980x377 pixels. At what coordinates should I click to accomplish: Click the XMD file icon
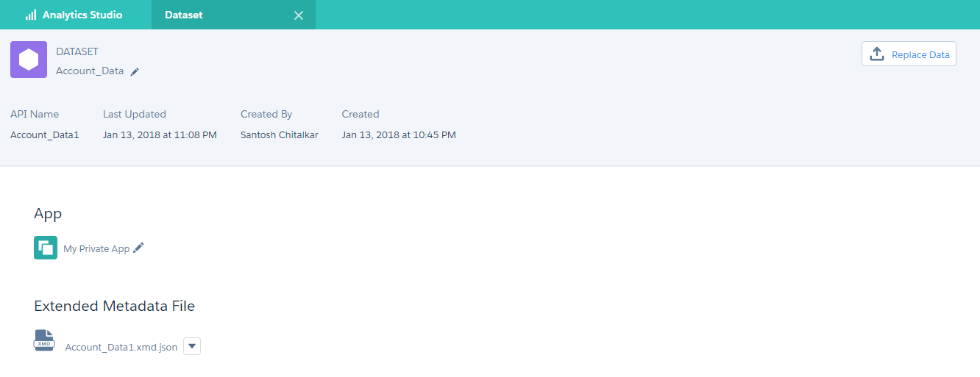point(44,340)
